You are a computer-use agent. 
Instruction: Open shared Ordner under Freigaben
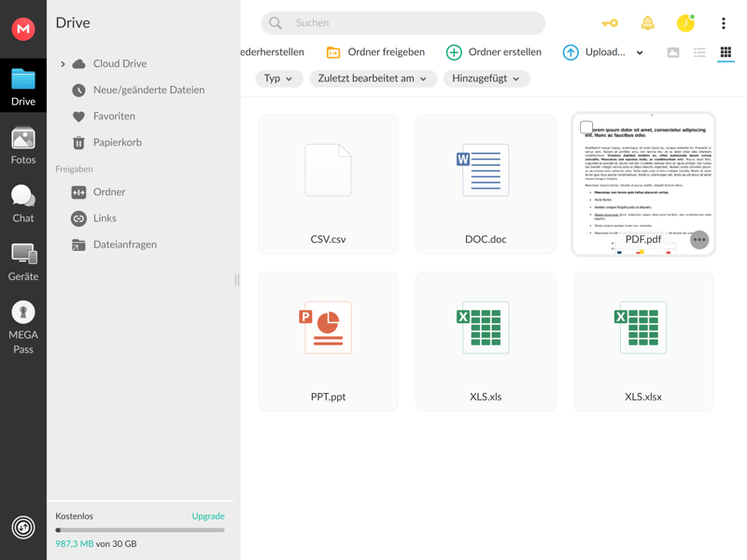109,192
